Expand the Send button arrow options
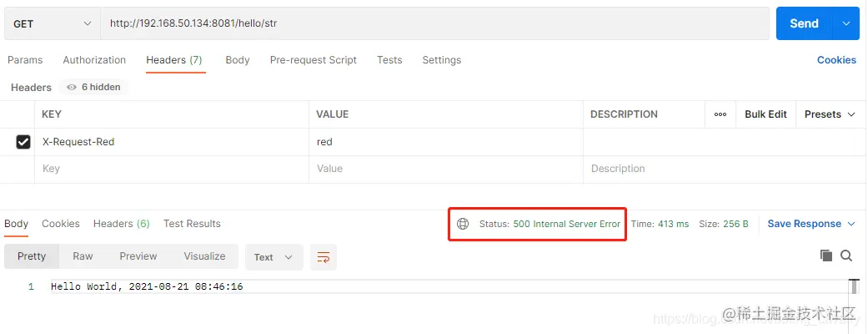 click(x=845, y=23)
